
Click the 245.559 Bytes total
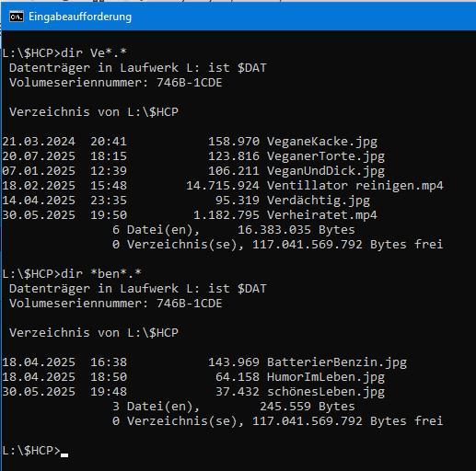tap(308, 407)
